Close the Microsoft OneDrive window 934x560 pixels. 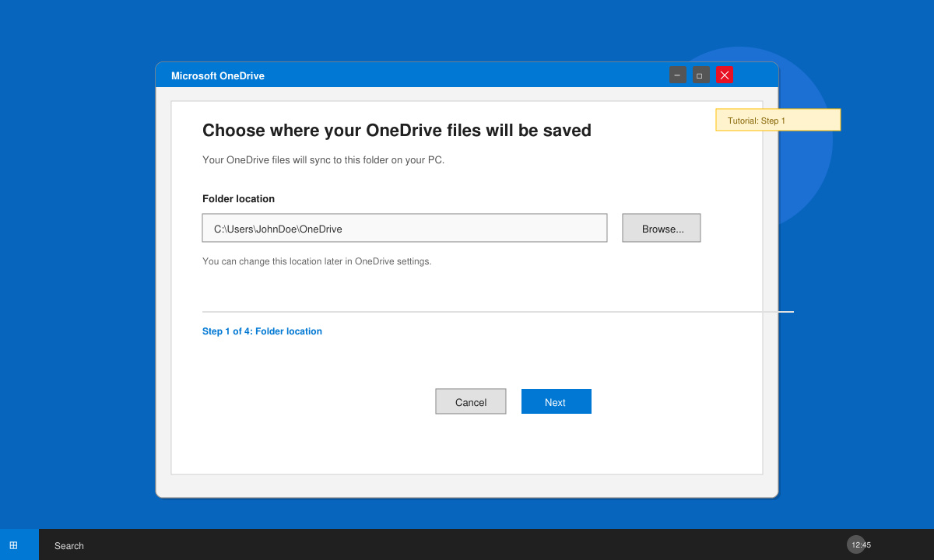click(x=725, y=75)
